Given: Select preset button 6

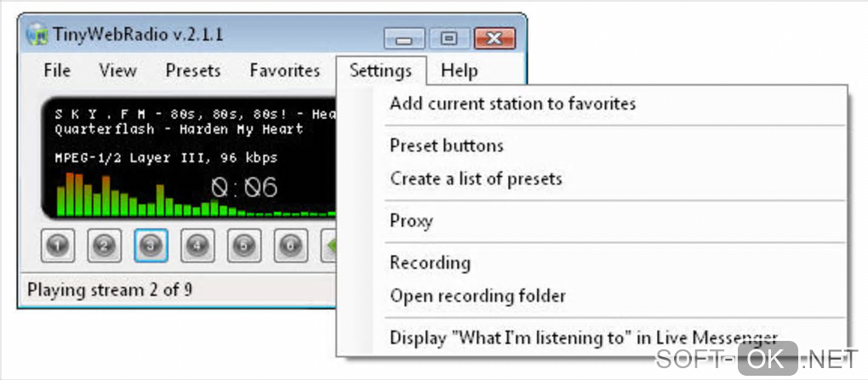Looking at the screenshot, I should [x=290, y=245].
